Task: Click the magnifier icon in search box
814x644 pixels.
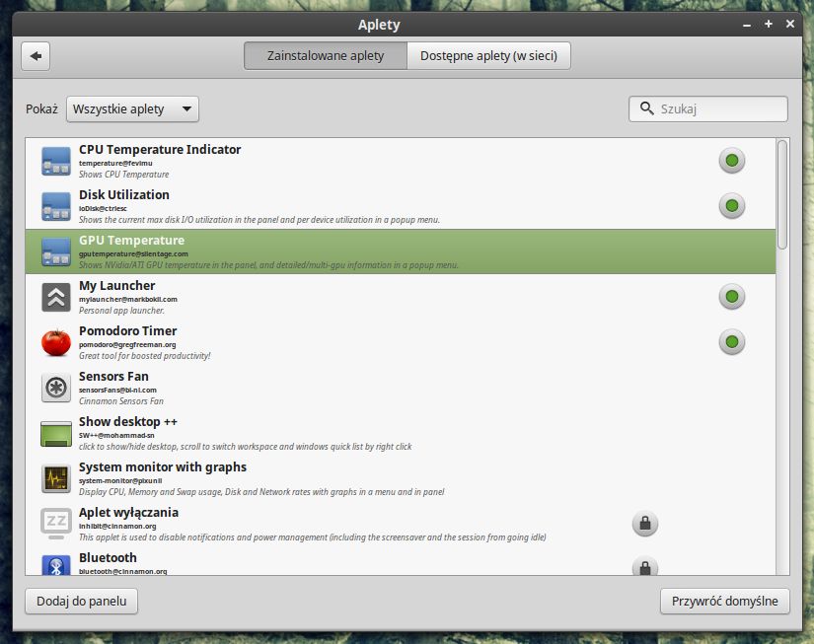Action: click(x=647, y=107)
